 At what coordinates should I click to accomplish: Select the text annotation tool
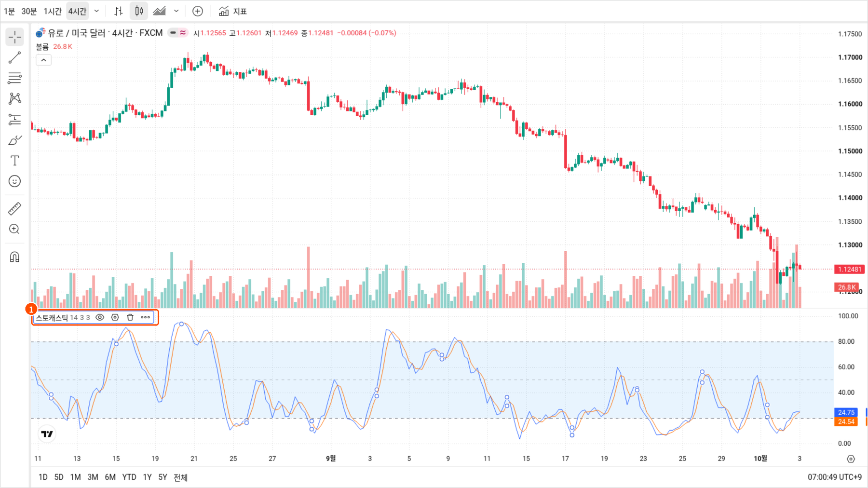pos(15,161)
